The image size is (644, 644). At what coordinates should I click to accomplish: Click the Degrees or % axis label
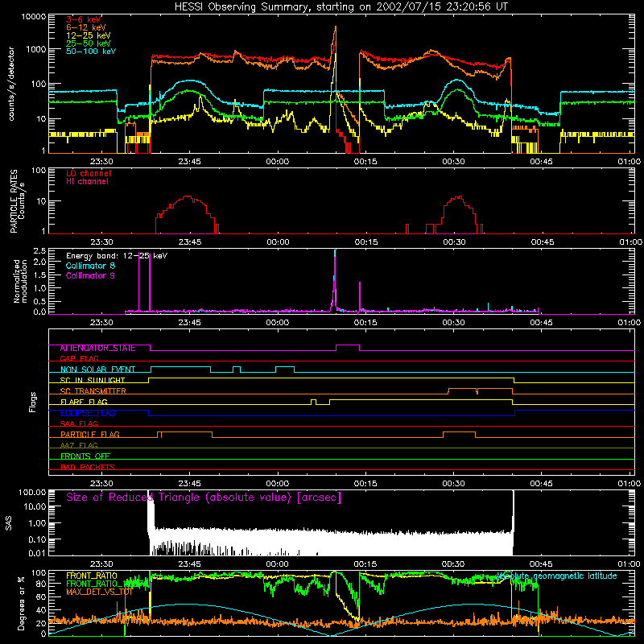[x=21, y=603]
